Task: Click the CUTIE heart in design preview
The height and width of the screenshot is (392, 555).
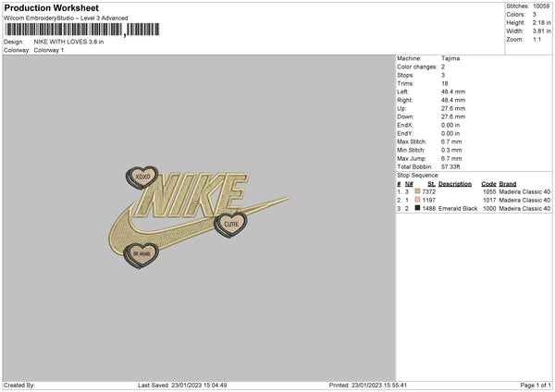Action: tap(230, 225)
